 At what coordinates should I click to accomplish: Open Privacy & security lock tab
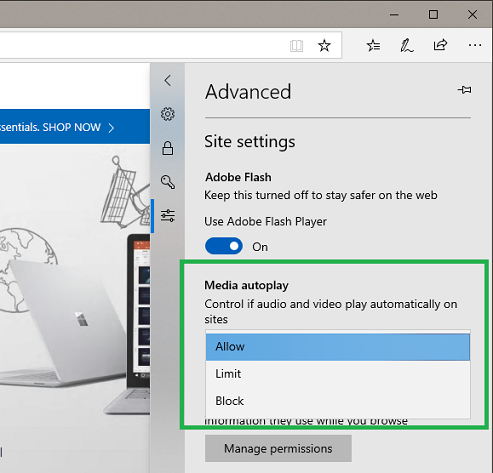pos(168,148)
